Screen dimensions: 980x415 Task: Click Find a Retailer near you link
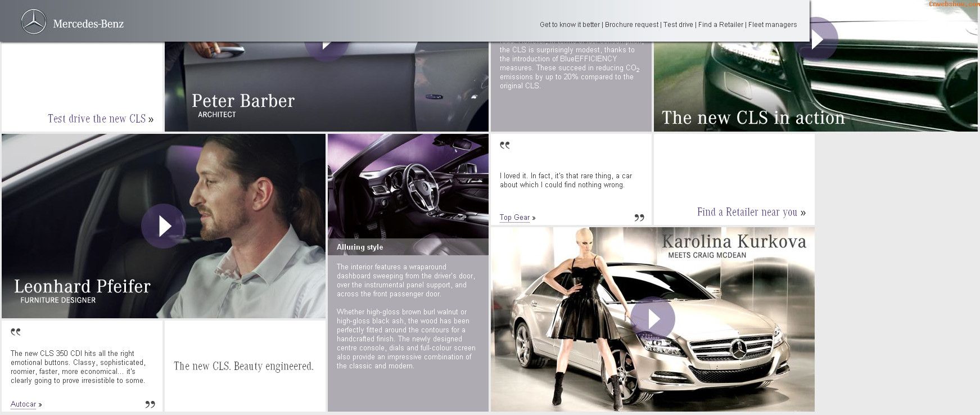pyautogui.click(x=751, y=212)
